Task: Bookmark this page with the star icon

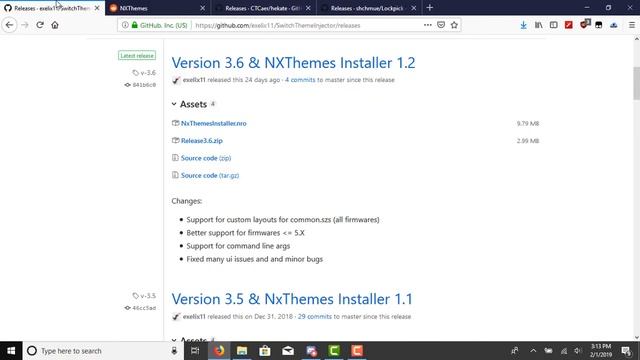Action: coord(454,25)
